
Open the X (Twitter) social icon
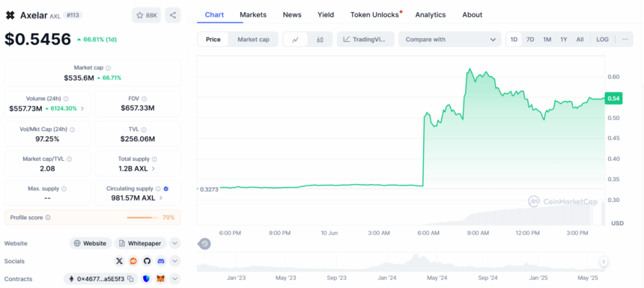119,261
